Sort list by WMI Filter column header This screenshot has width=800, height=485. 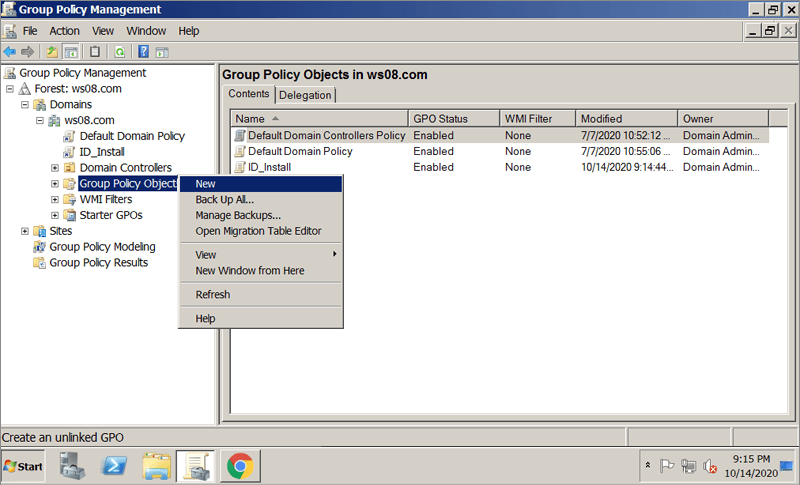coord(538,119)
